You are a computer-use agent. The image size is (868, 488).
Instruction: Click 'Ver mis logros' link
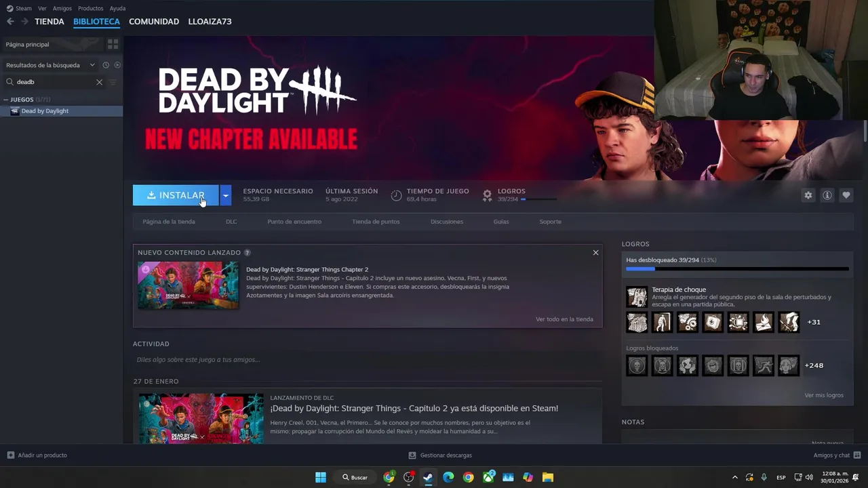coord(824,395)
